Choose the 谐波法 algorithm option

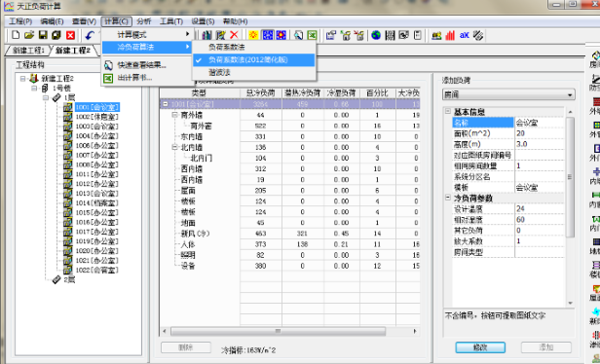[x=253, y=72]
